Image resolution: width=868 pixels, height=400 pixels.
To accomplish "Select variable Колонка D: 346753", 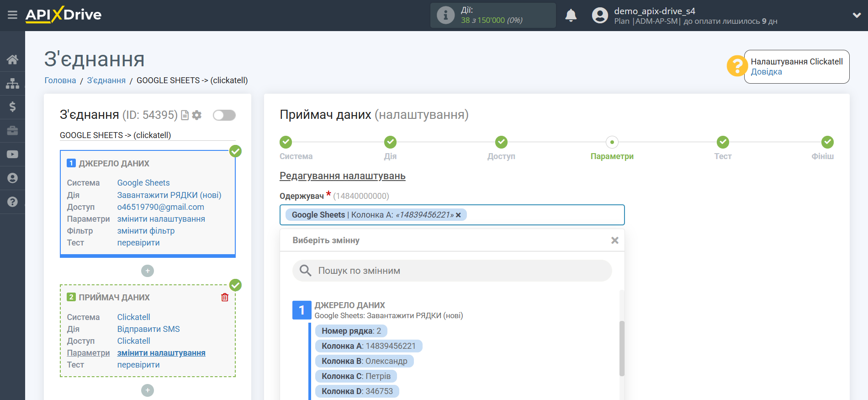I will (x=357, y=391).
